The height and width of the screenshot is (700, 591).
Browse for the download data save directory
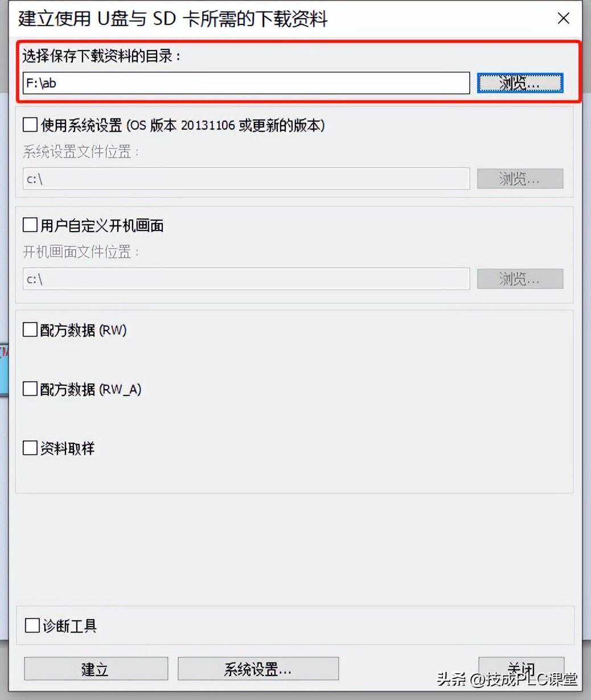point(520,83)
